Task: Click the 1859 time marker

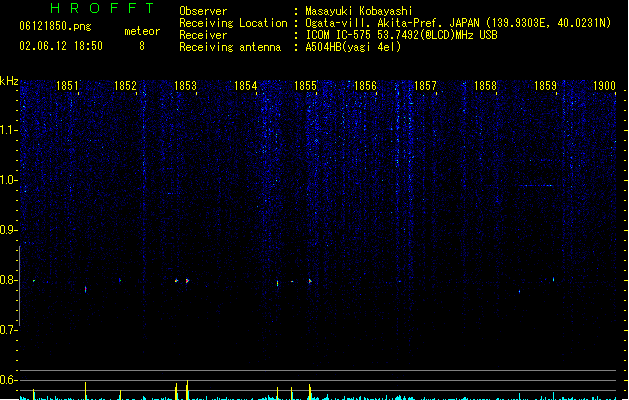Action: coord(545,86)
